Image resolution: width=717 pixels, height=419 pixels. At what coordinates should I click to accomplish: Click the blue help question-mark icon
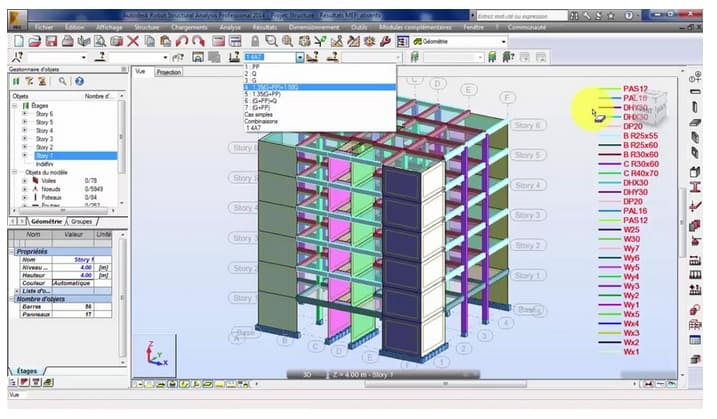[79, 80]
